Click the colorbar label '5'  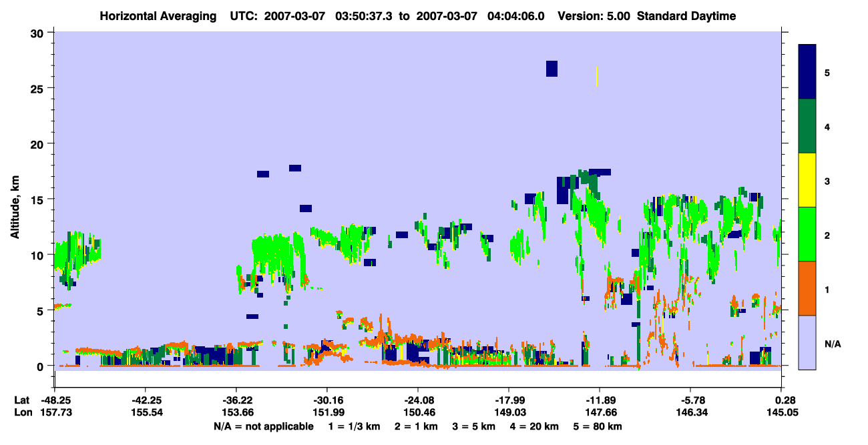[827, 72]
